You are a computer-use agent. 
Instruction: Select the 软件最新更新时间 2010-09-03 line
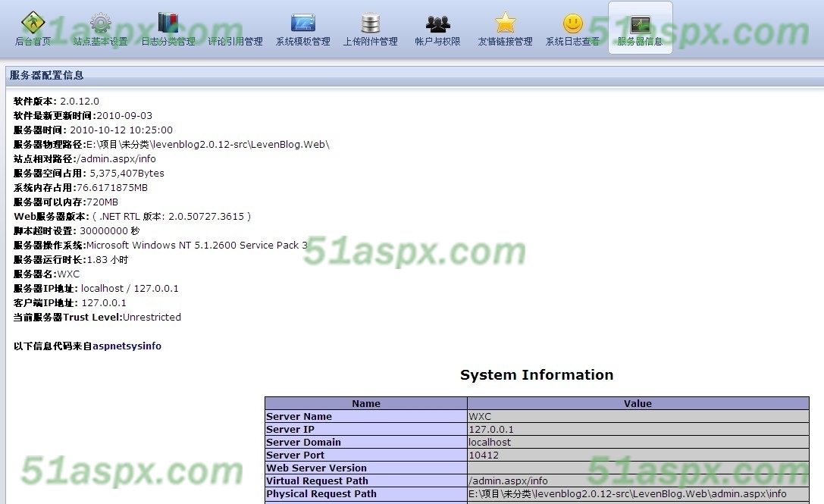pos(83,116)
